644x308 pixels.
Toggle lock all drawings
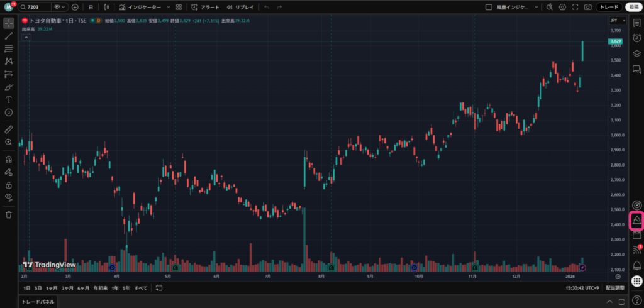9,185
